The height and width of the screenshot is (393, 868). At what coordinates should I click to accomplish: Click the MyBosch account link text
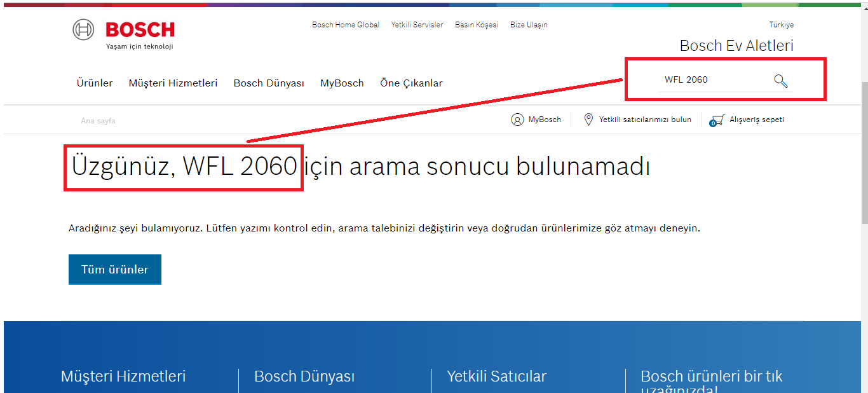point(545,120)
